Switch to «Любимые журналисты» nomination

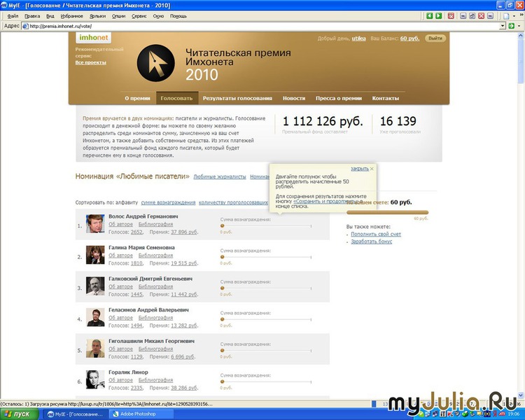tap(220, 176)
